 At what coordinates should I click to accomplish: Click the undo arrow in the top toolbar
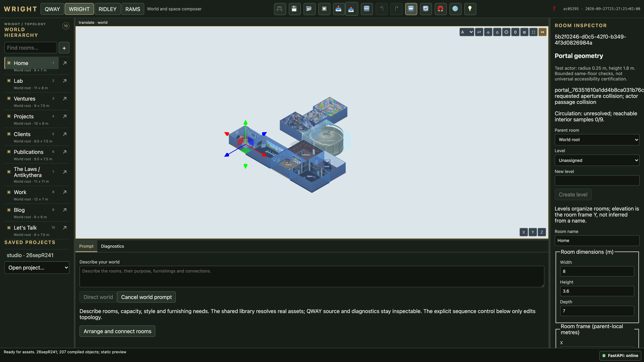tap(382, 9)
